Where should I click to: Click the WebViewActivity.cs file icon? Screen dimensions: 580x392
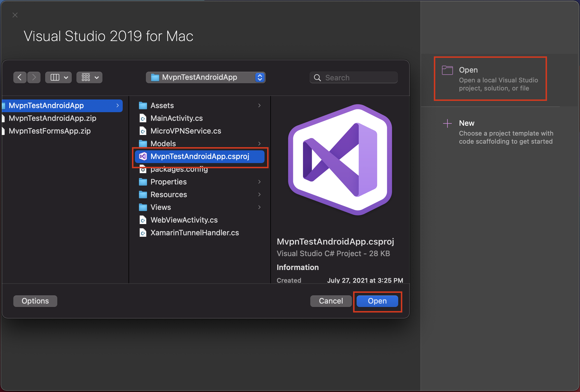[143, 220]
